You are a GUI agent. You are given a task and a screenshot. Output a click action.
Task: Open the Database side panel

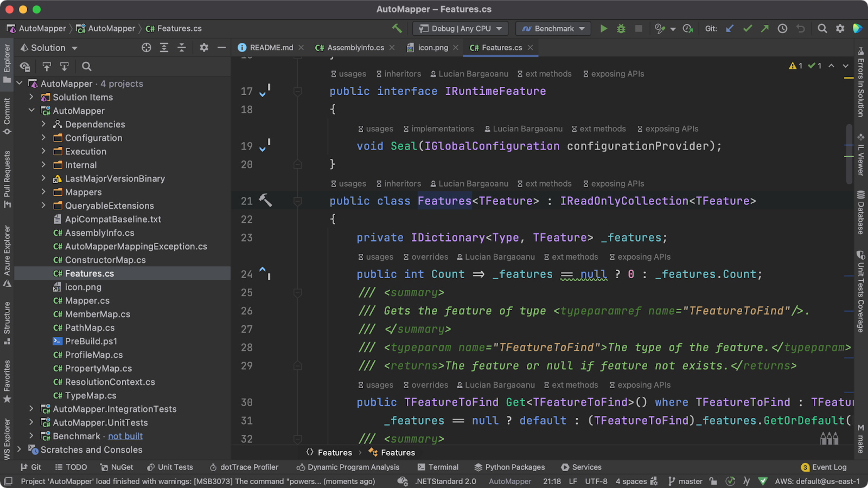(860, 212)
